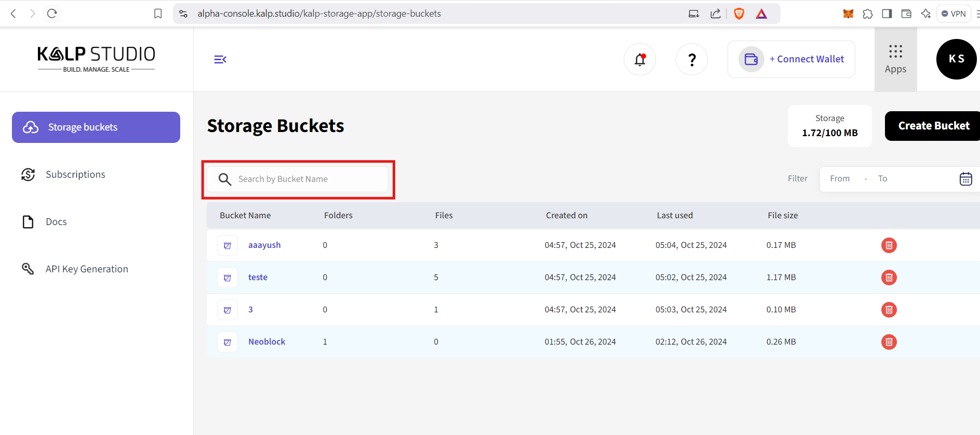Open the MetaMask fox extension
Viewport: 980px width, 435px height.
[848, 14]
